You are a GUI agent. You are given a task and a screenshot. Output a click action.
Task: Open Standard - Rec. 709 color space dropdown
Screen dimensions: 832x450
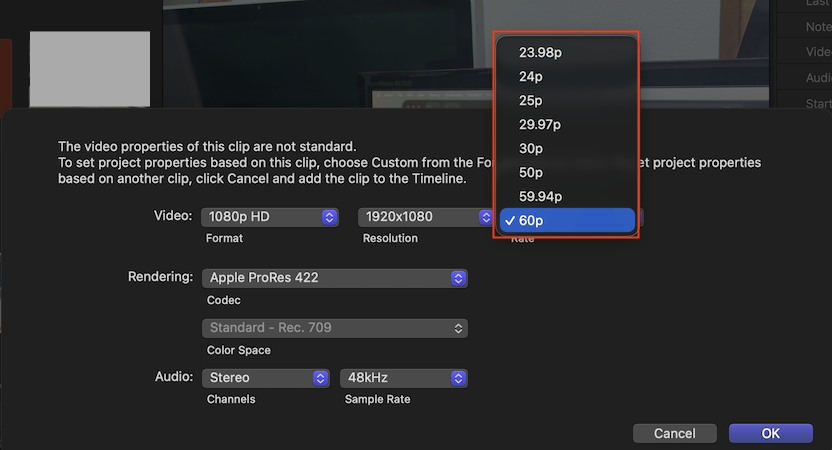tap(334, 328)
